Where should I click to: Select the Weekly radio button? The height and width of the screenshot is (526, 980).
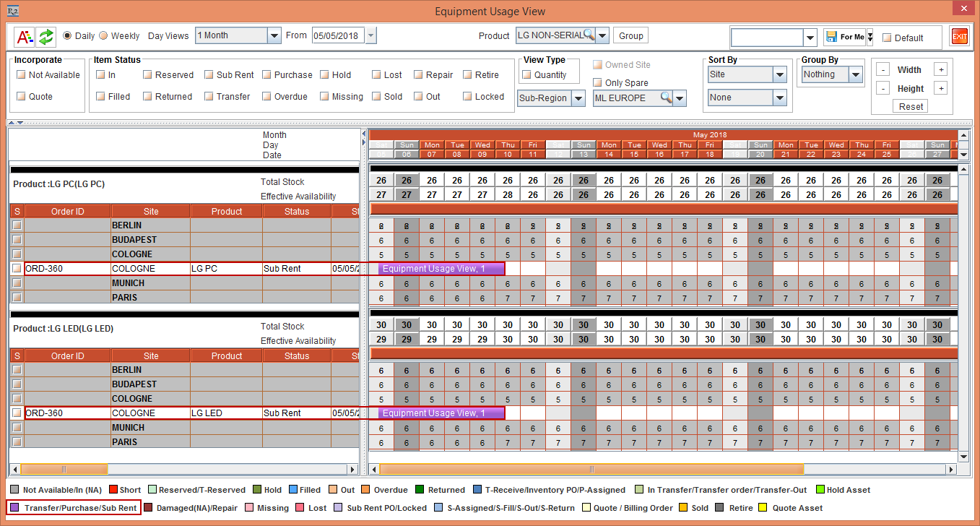[x=103, y=36]
